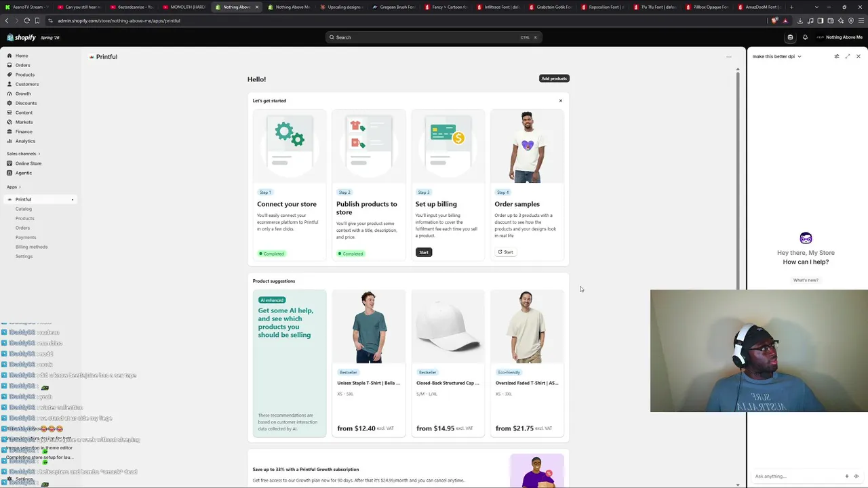Open the Printful page three-dot menu

tap(729, 57)
